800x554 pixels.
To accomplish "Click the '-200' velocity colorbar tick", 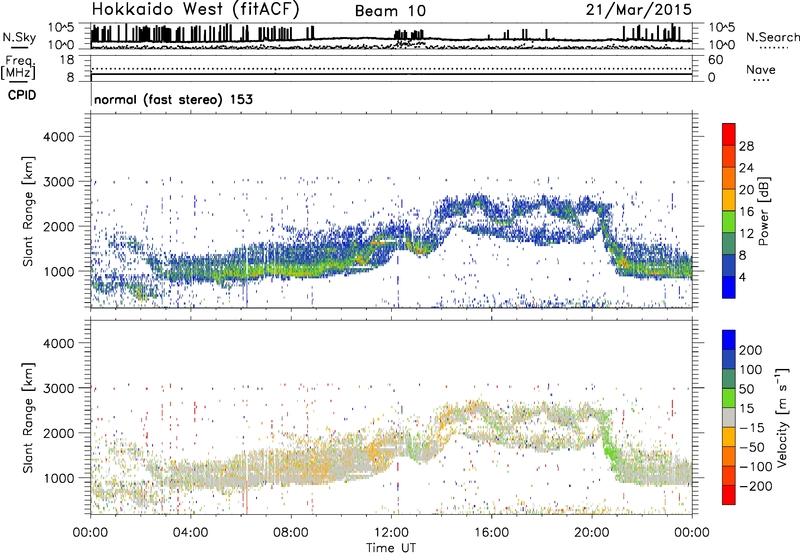I will click(756, 486).
